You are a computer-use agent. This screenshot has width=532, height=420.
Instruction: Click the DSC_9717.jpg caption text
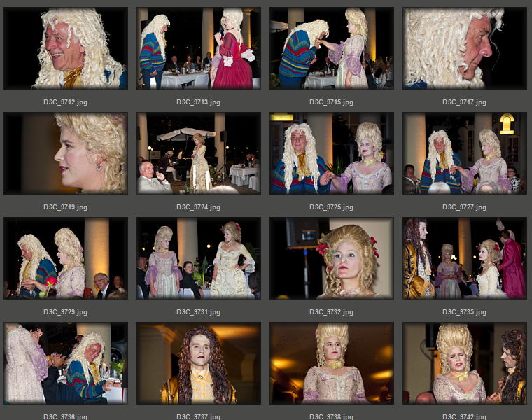pyautogui.click(x=465, y=102)
